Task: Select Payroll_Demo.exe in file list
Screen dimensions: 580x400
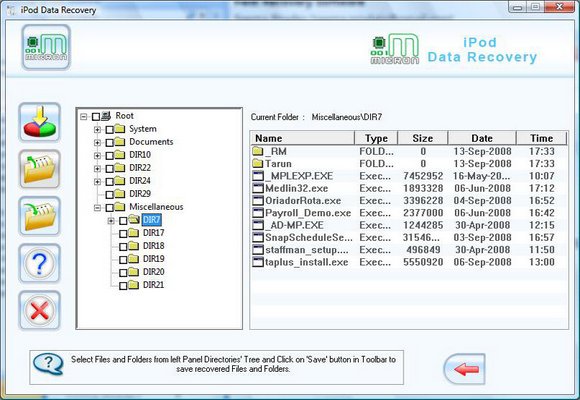Action: click(x=308, y=213)
